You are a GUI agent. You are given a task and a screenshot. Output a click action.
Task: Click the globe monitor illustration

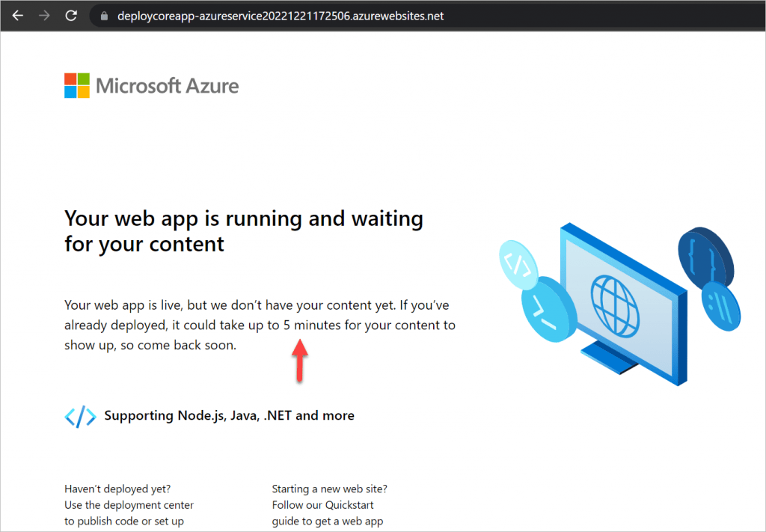[x=623, y=304]
